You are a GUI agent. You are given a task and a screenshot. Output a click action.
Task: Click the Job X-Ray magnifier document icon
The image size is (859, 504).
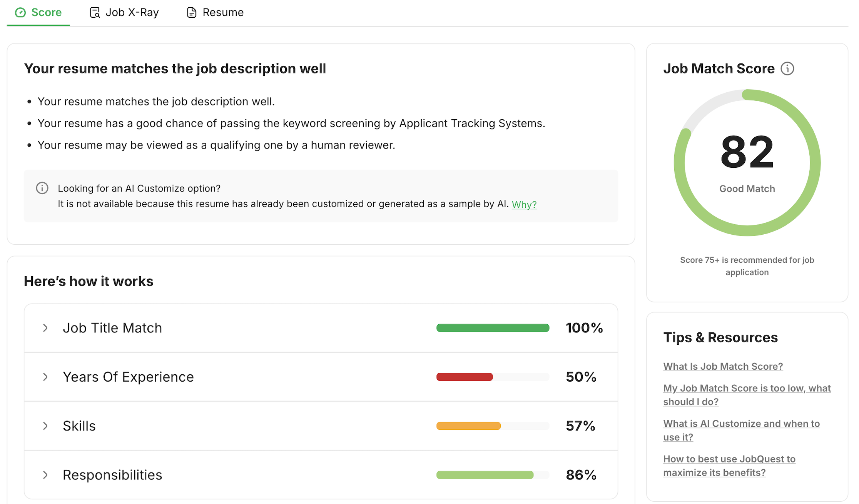click(95, 13)
